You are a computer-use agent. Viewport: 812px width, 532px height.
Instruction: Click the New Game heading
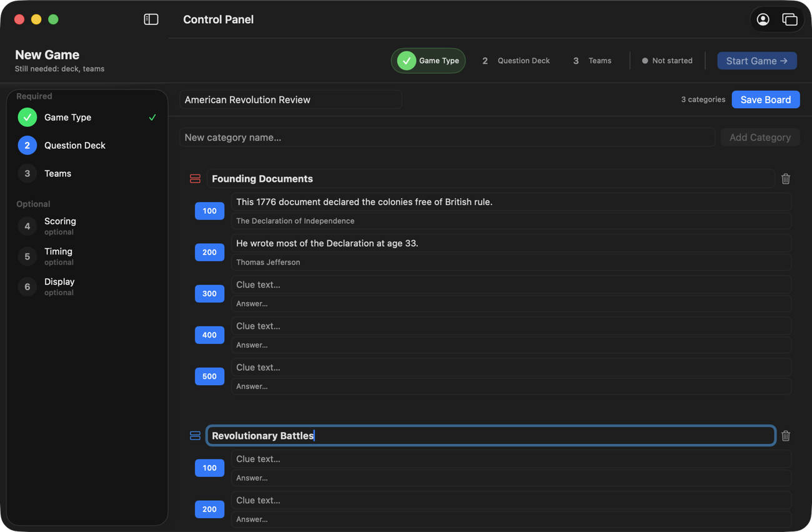47,55
